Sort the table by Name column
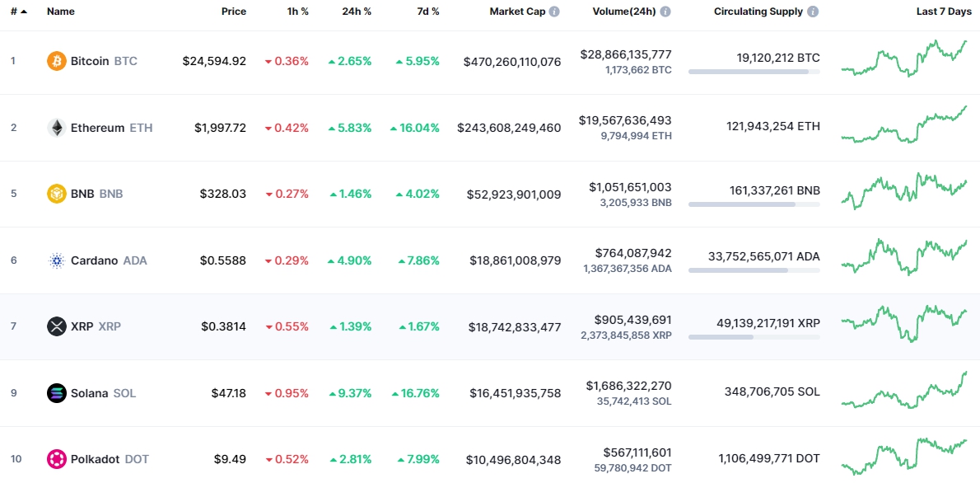980x483 pixels. tap(60, 12)
